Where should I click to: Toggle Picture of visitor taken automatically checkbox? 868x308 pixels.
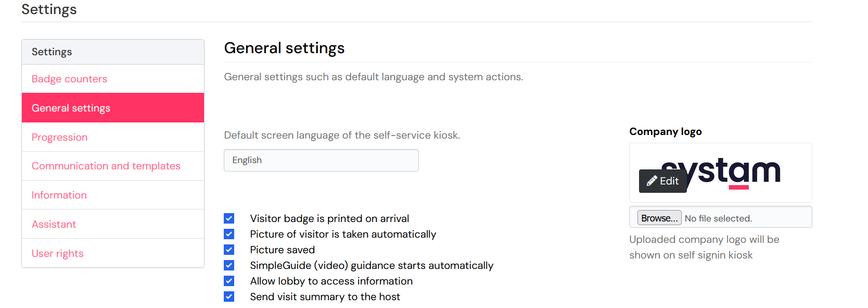tap(229, 234)
